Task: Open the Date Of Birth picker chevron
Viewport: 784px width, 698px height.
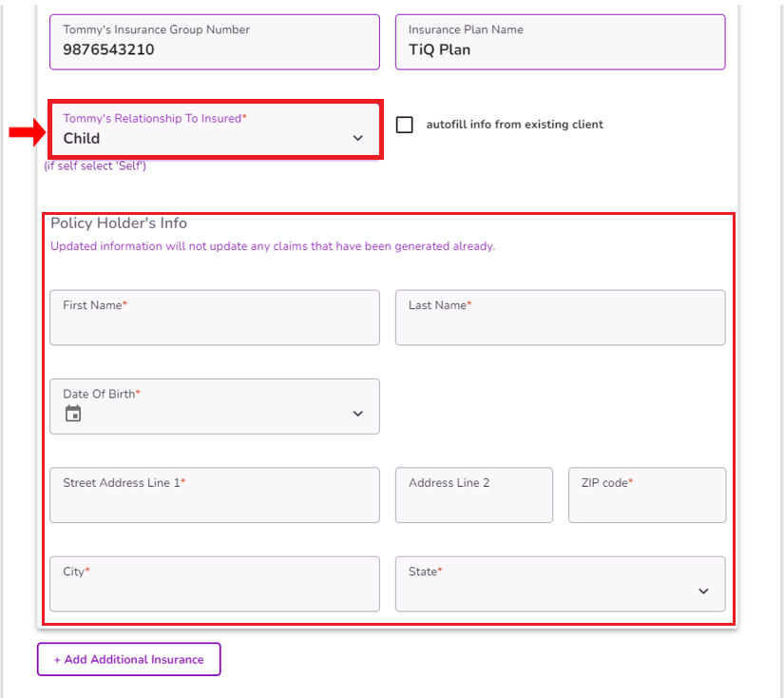Action: coord(358,411)
